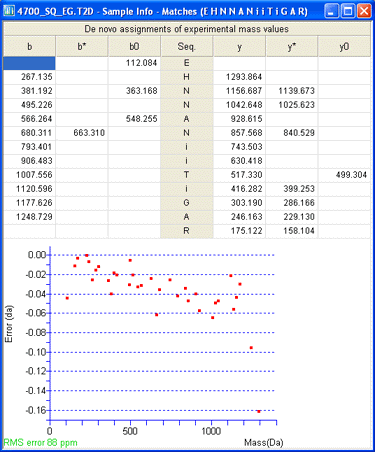Select the highlighted blue empty b cell
The image size is (375, 452).
click(x=29, y=63)
